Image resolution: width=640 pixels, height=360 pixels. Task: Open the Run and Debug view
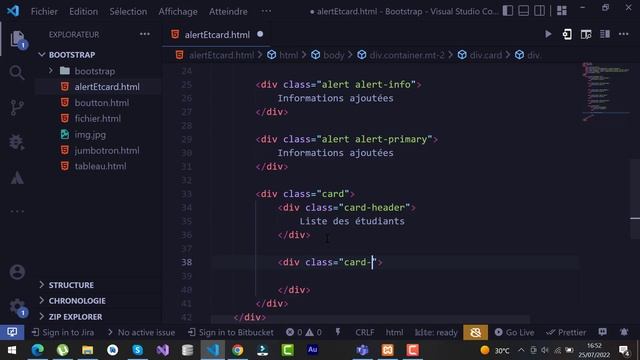coord(17,142)
